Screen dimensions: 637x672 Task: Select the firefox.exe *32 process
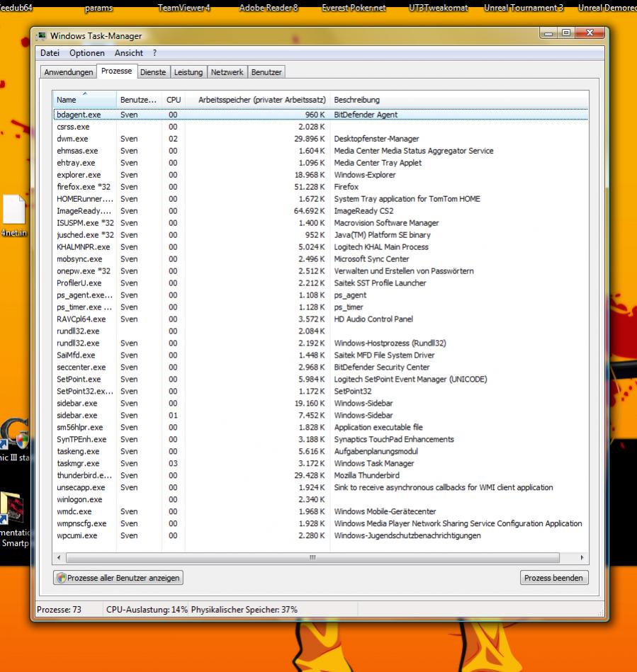point(320,186)
